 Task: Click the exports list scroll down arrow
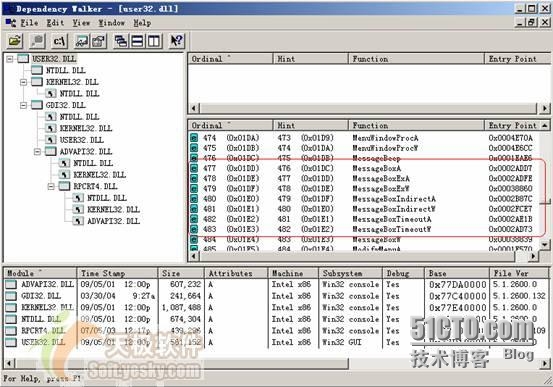click(x=545, y=244)
